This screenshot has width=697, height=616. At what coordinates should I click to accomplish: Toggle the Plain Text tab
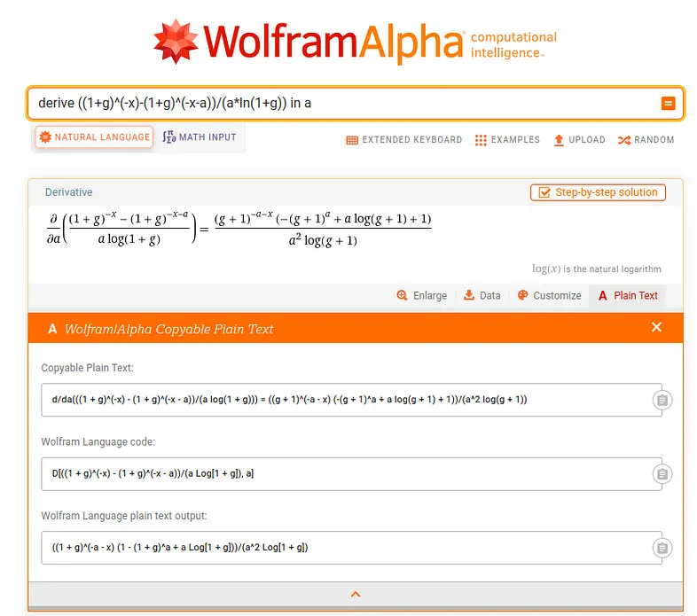(628, 295)
